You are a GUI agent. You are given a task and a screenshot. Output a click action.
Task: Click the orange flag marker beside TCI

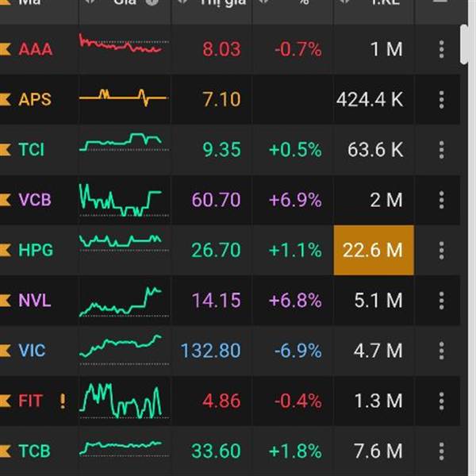6,150
